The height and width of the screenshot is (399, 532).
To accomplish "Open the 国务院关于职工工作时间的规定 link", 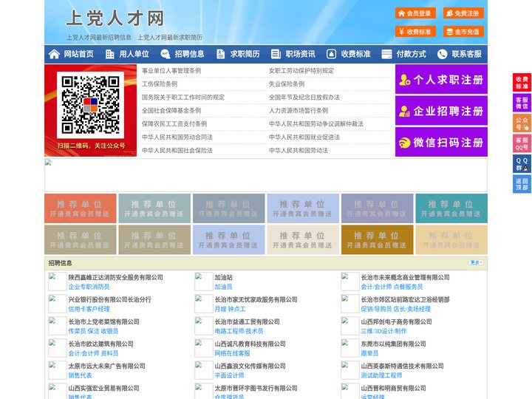I will click(183, 97).
